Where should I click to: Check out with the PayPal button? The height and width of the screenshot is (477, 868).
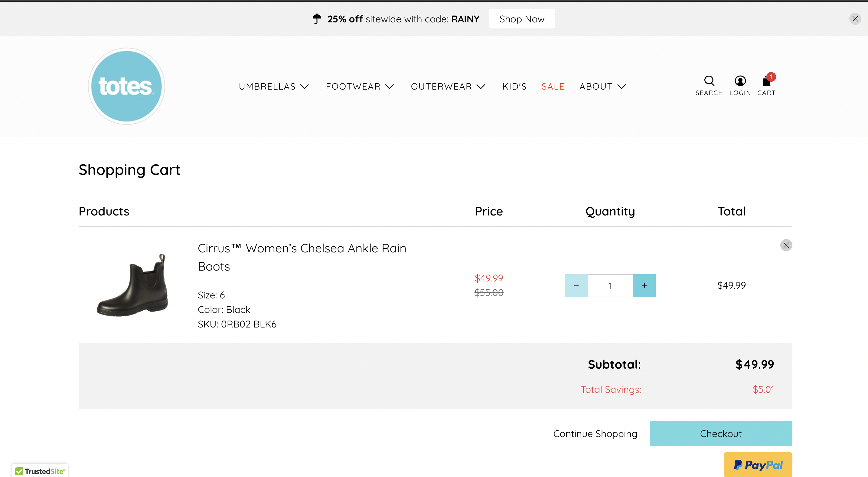pos(758,465)
